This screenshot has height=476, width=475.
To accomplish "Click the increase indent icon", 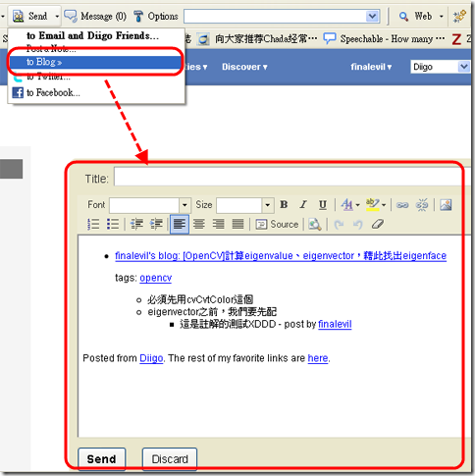I will tap(156, 225).
